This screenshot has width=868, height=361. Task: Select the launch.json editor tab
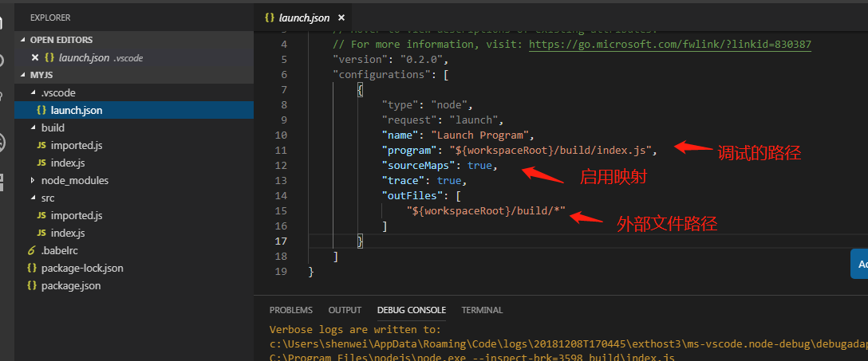[x=303, y=18]
